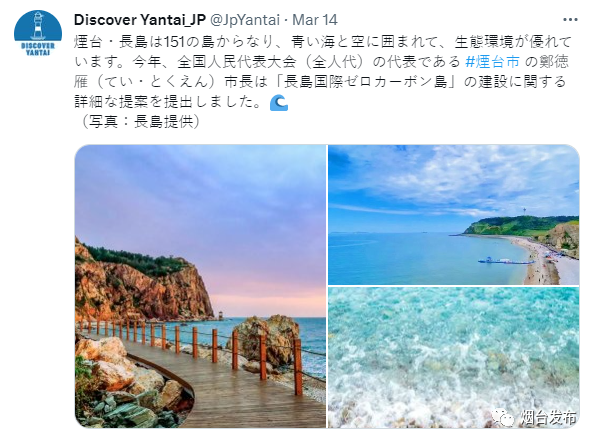Open the Discover Yantai_JP display name

(140, 20)
